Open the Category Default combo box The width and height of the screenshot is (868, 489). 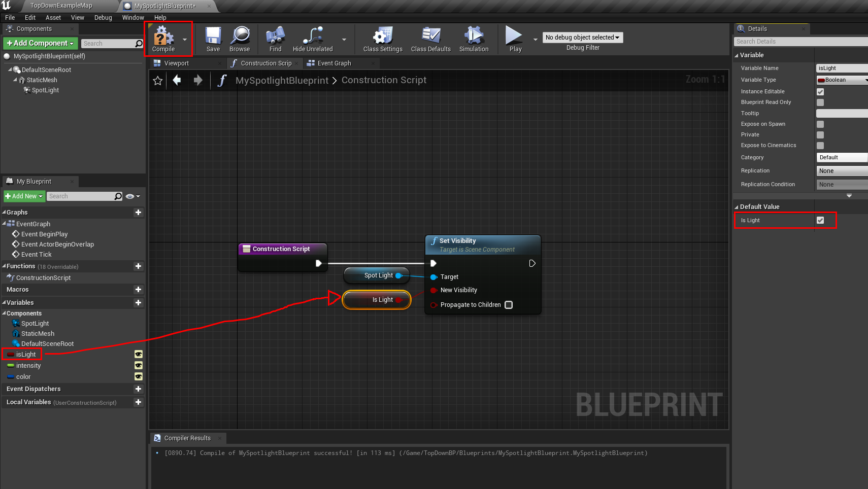842,158
